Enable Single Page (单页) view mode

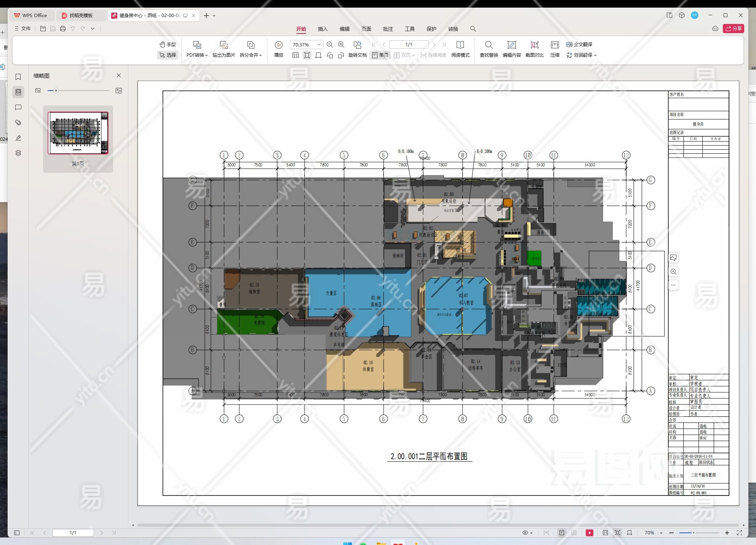[380, 55]
